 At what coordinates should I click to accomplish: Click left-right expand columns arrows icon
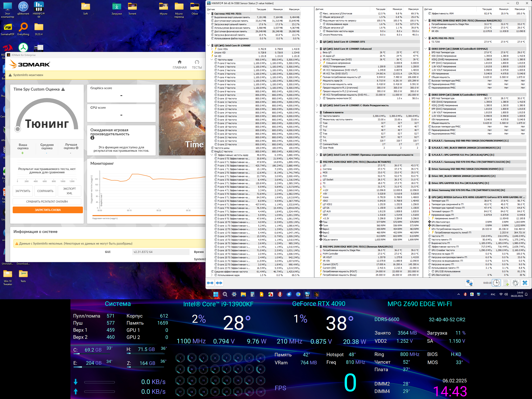(210, 283)
